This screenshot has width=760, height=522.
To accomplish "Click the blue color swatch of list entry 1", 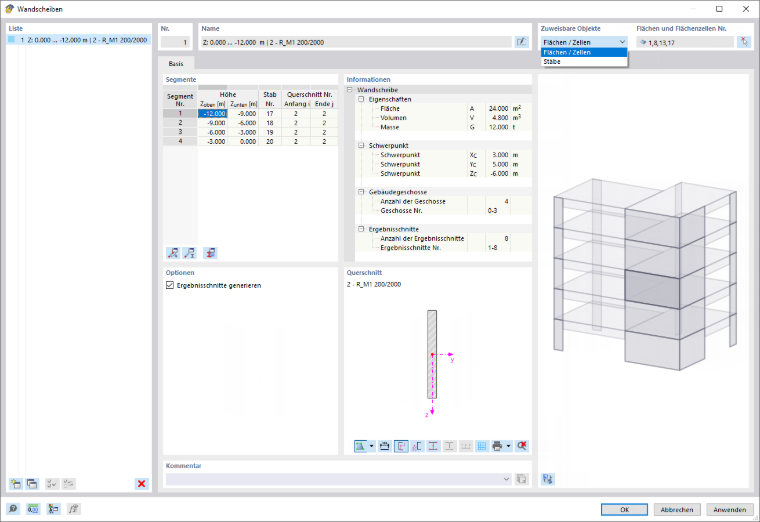I will point(12,40).
